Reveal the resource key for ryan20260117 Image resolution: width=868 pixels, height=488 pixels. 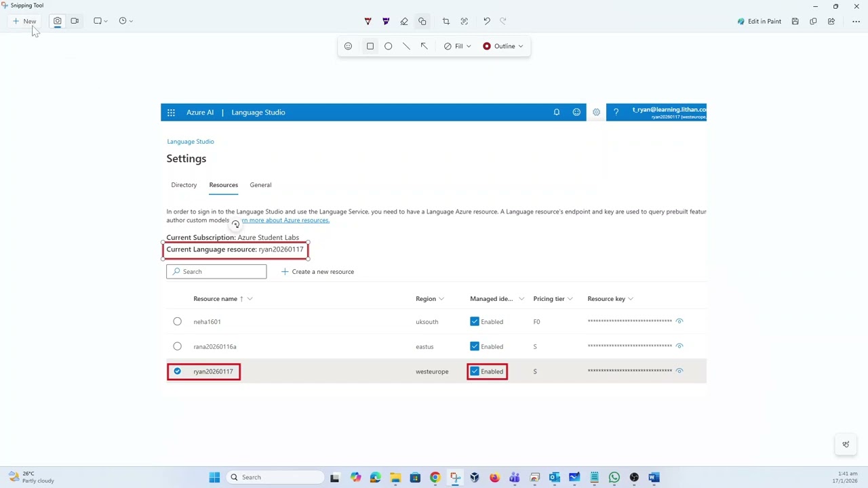tap(679, 371)
